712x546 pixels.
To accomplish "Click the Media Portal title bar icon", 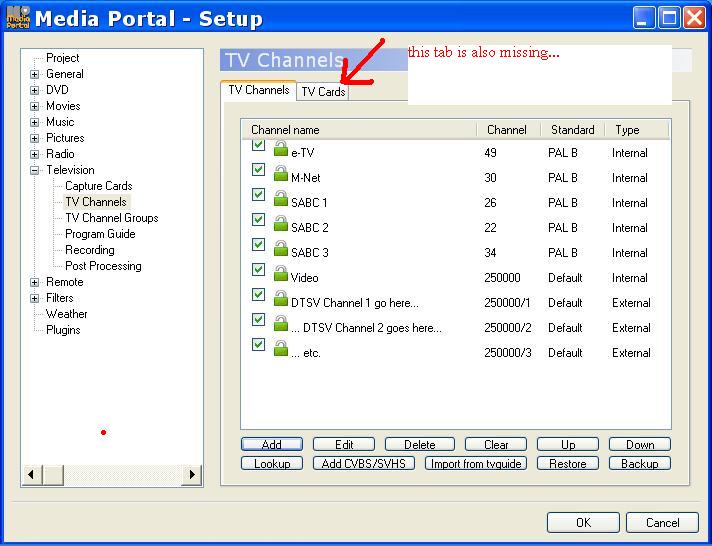I will 17,18.
